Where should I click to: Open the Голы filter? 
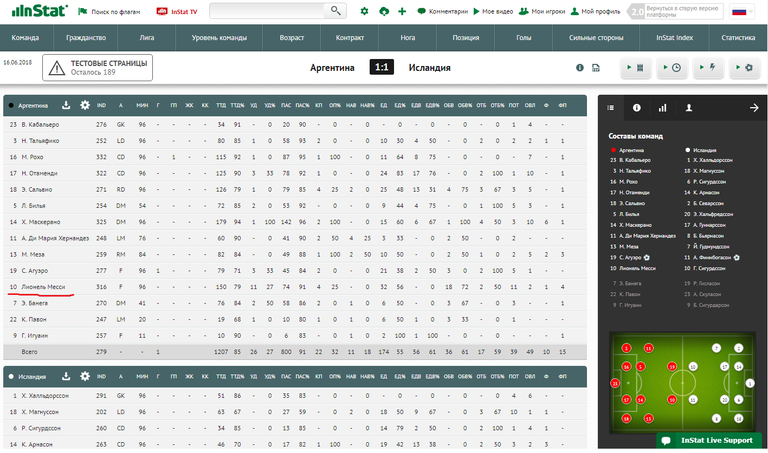coord(524,38)
